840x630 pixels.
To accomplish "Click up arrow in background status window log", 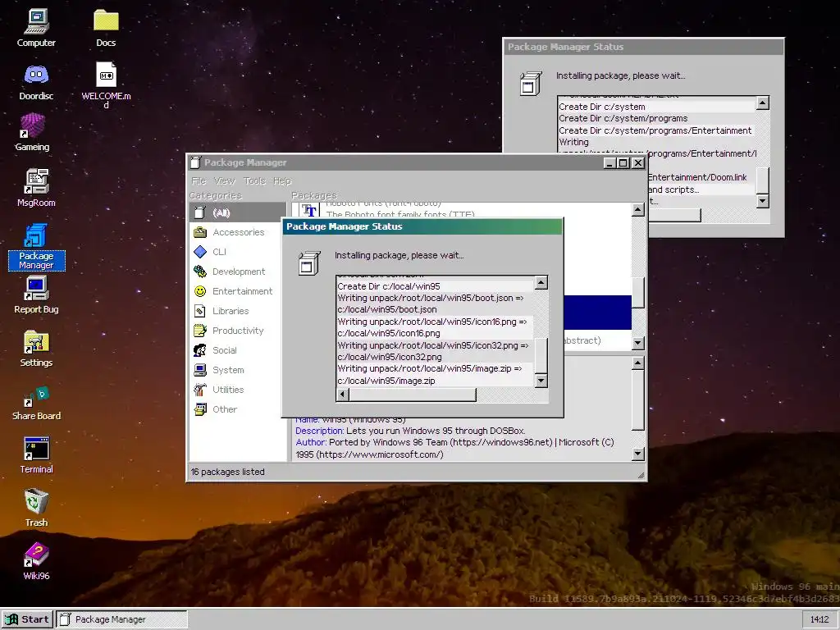I will [x=763, y=103].
